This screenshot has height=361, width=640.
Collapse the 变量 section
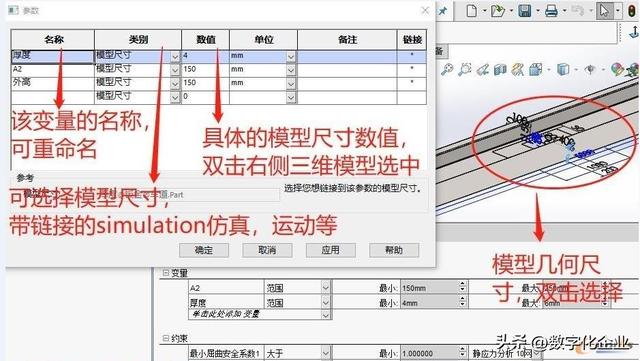coord(166,272)
